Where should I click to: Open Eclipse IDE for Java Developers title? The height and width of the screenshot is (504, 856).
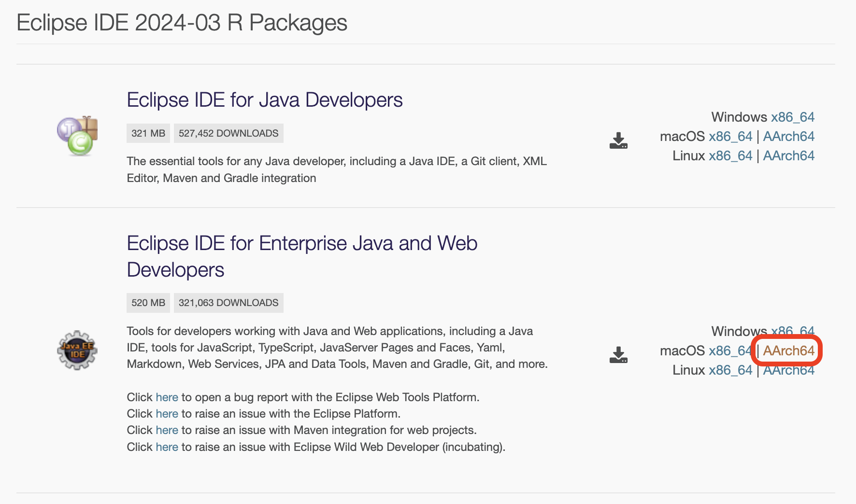[264, 100]
